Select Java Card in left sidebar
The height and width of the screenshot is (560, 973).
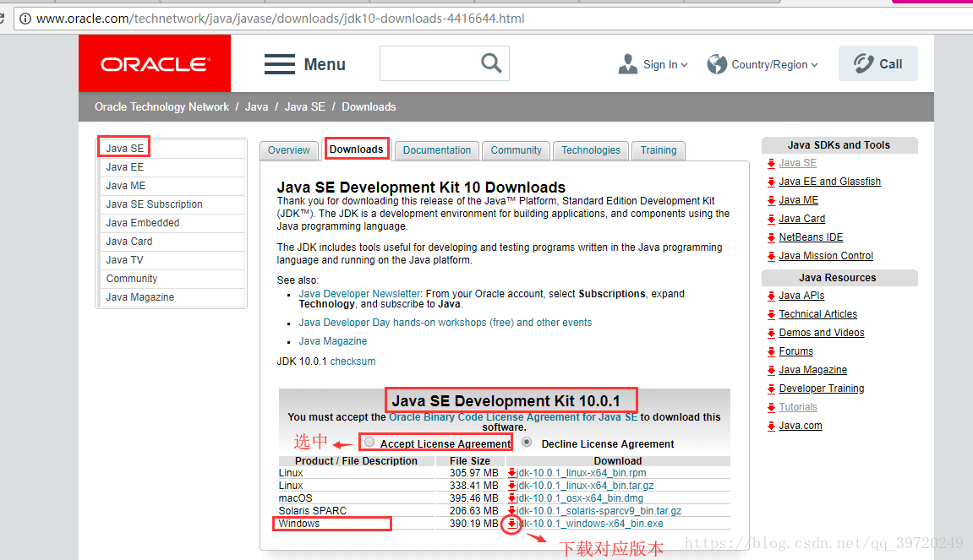tap(172, 242)
